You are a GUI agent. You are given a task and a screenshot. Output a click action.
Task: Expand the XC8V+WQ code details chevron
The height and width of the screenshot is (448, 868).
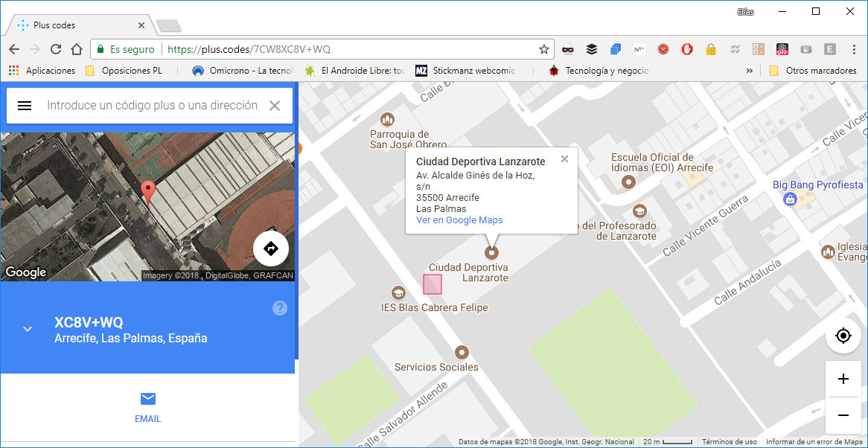click(27, 328)
